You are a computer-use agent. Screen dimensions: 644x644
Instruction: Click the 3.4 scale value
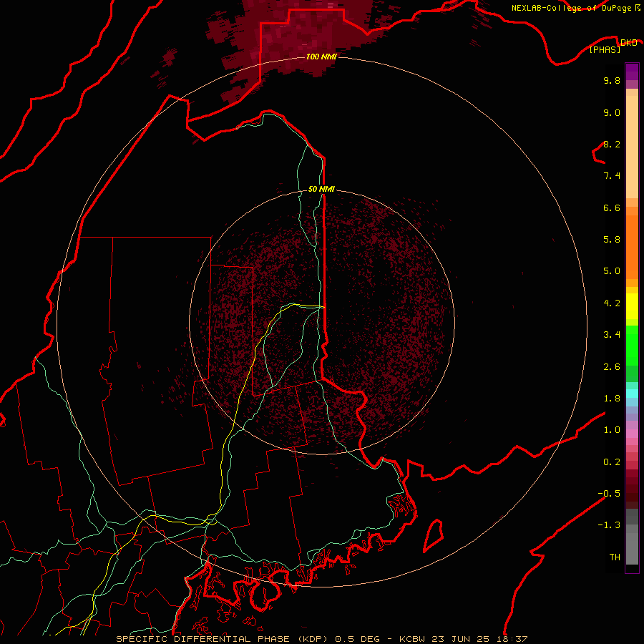(612, 335)
